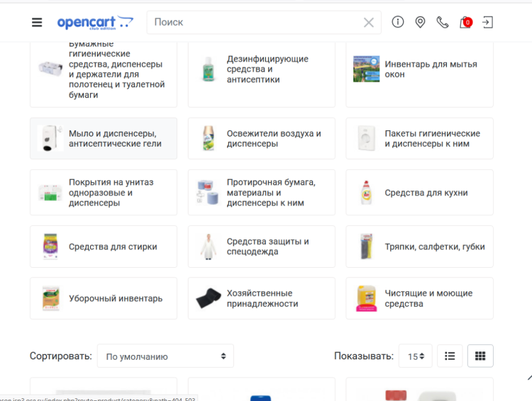Viewport: 532px width, 401px height.
Task: Open category Тряпки, салфетки, губки
Action: [419, 247]
